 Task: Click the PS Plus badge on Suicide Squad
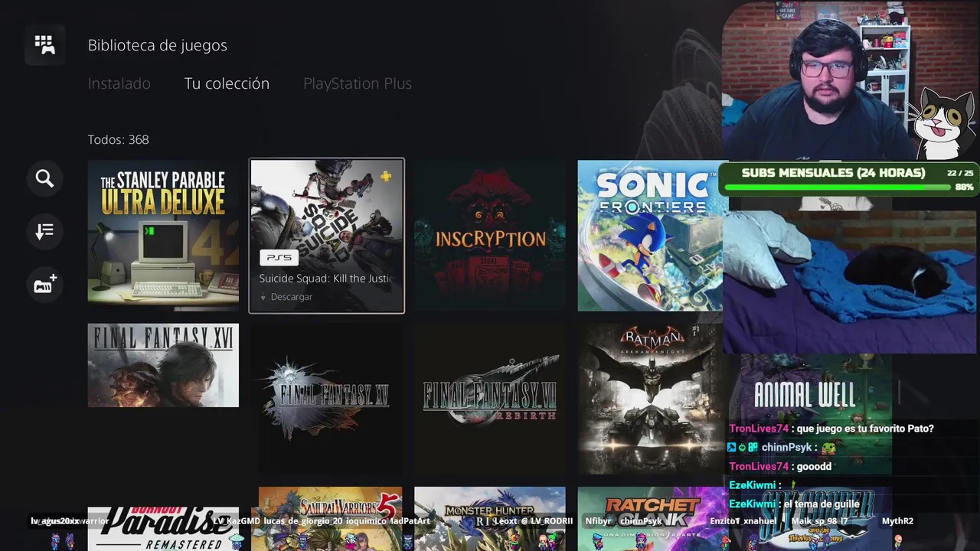coord(386,176)
